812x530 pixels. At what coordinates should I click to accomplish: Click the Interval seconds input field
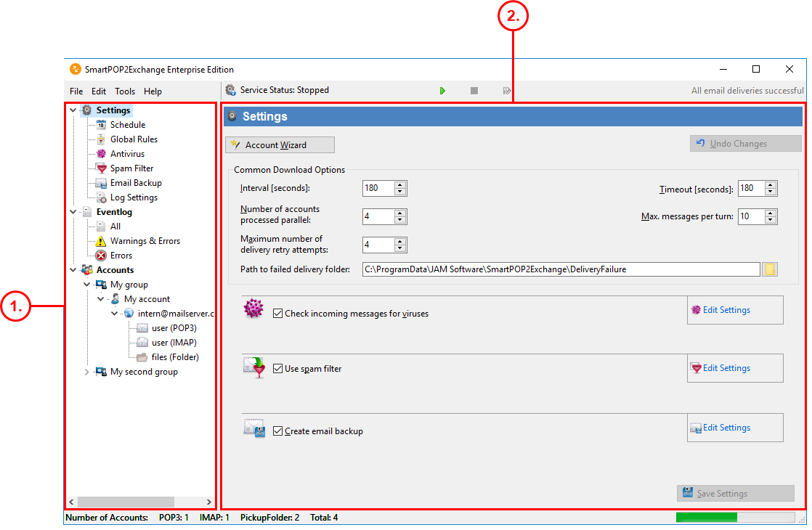[378, 188]
